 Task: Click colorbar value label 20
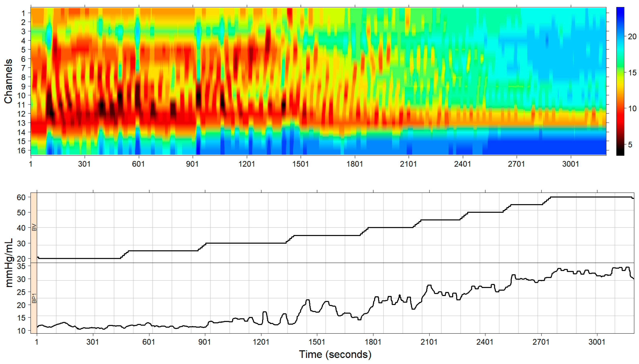point(632,37)
